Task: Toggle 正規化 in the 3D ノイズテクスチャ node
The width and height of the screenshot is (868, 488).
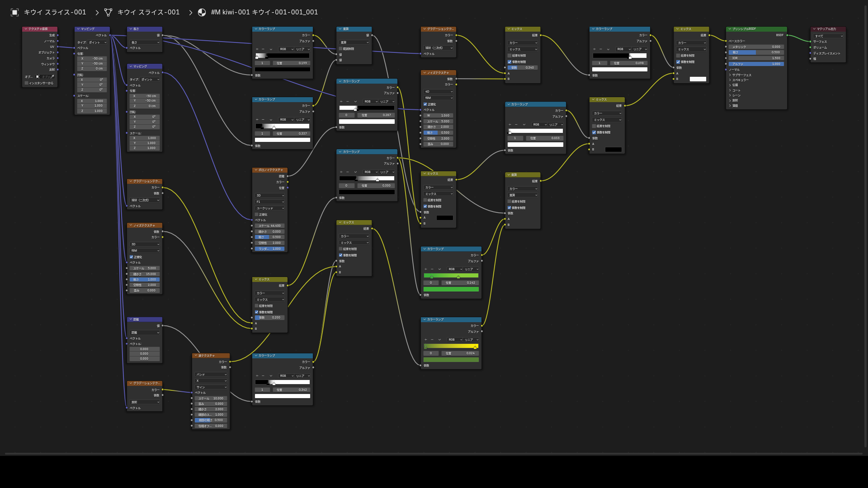Action: coord(132,257)
